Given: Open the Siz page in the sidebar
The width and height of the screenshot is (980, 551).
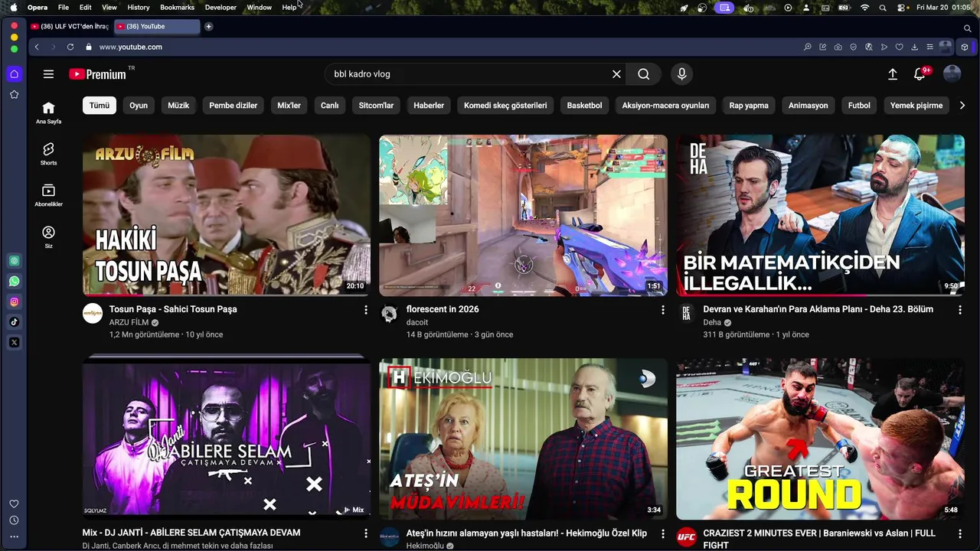Looking at the screenshot, I should [x=48, y=236].
